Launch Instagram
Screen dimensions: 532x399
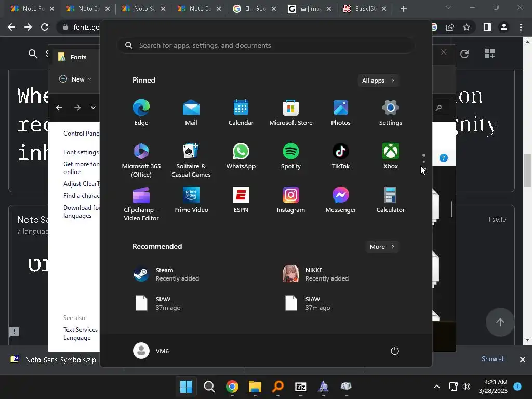coord(291,199)
